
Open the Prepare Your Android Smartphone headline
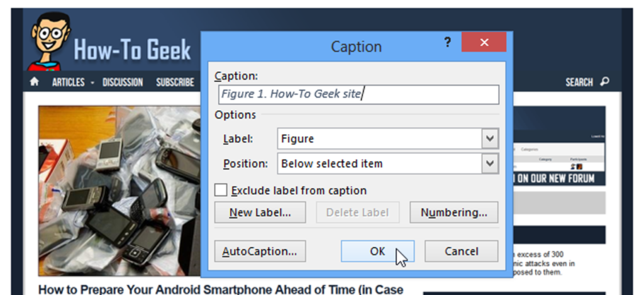220,289
